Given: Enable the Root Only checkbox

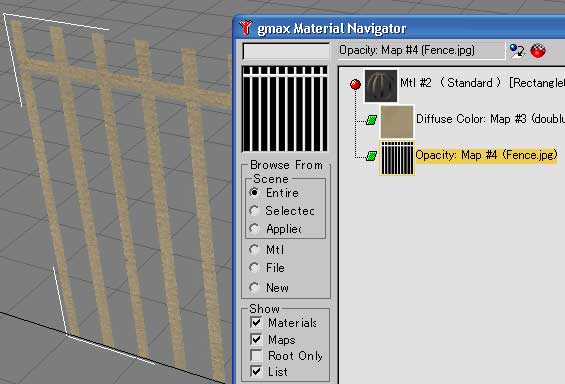Looking at the screenshot, I should point(256,356).
